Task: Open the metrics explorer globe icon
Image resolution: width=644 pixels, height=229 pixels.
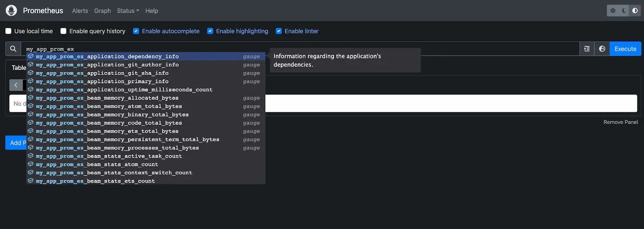Action: coord(602,49)
